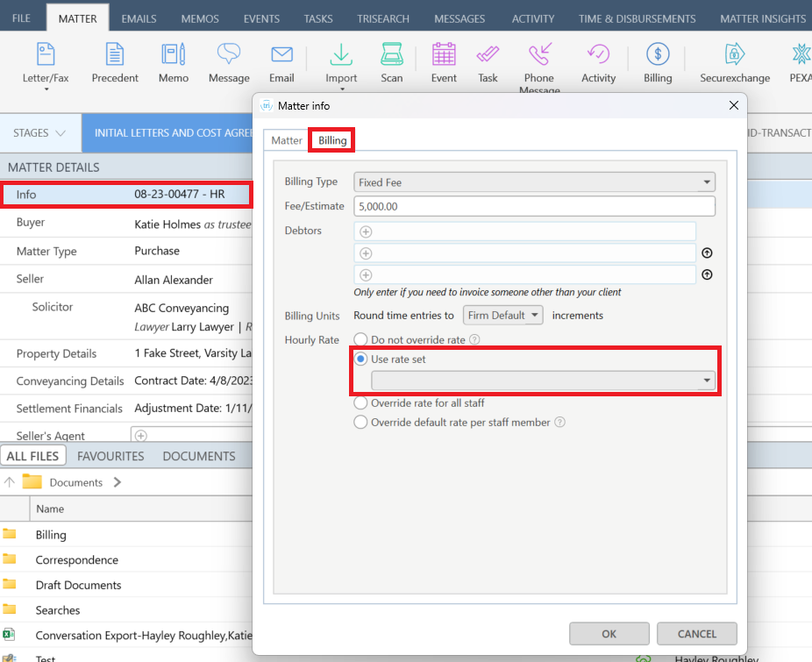812x662 pixels.
Task: Click CANCEL in Matter info dialog
Action: click(696, 634)
